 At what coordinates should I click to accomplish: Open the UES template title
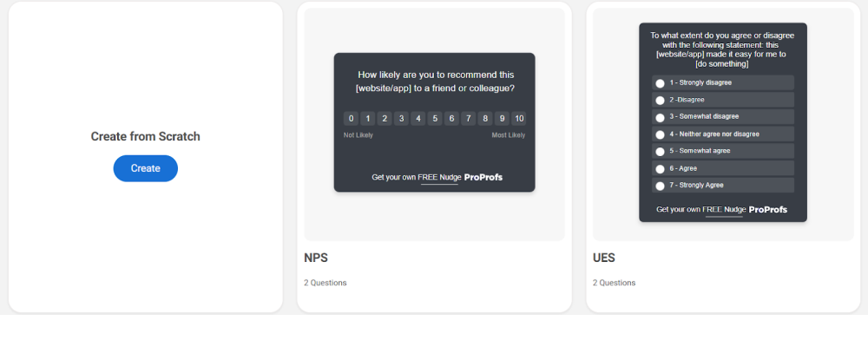coord(604,258)
